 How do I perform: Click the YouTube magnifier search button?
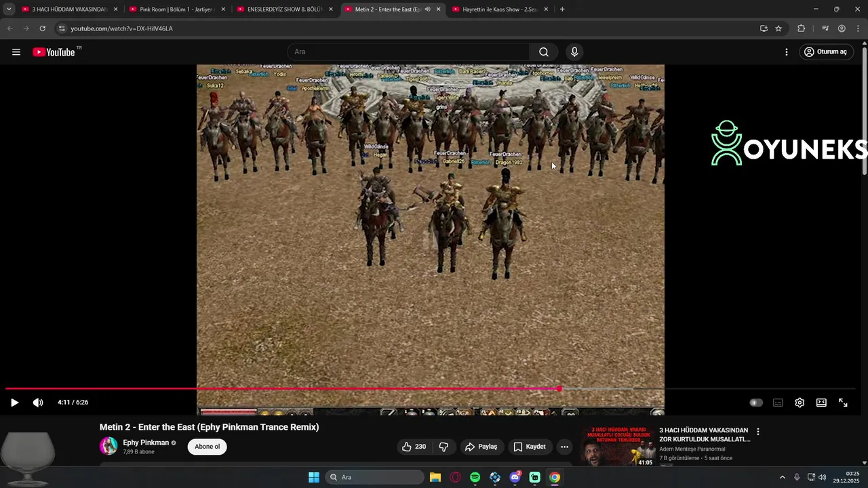coord(544,52)
